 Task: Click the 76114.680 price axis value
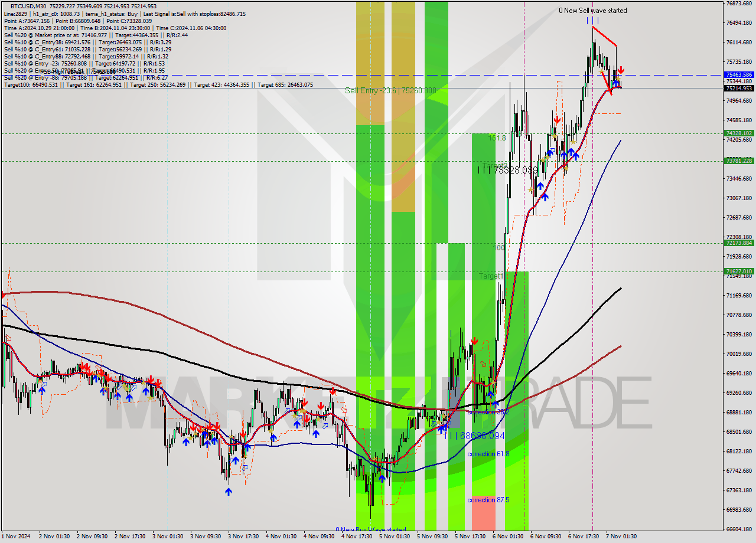739,42
